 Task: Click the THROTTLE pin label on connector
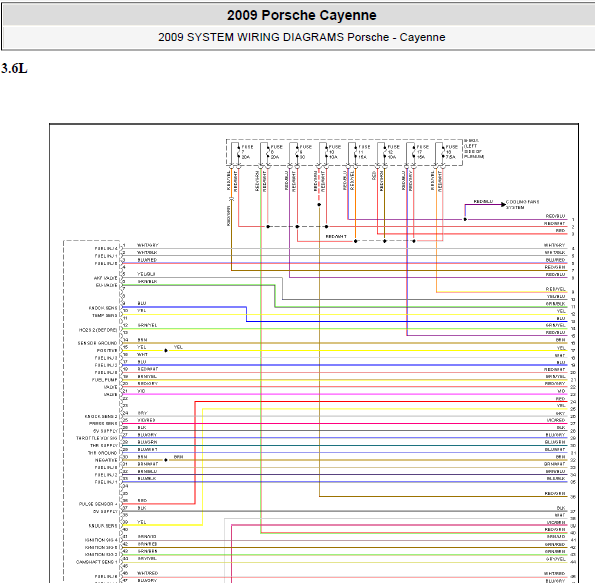[97, 438]
